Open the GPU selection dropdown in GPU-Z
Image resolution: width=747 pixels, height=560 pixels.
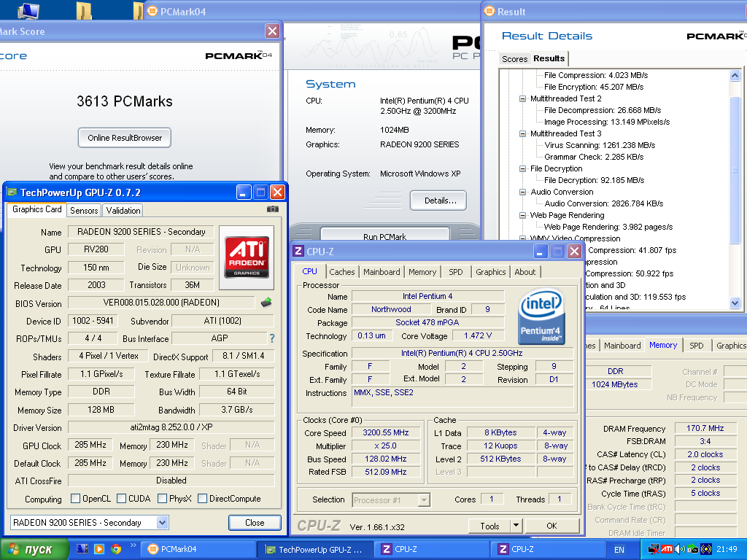pyautogui.click(x=163, y=522)
